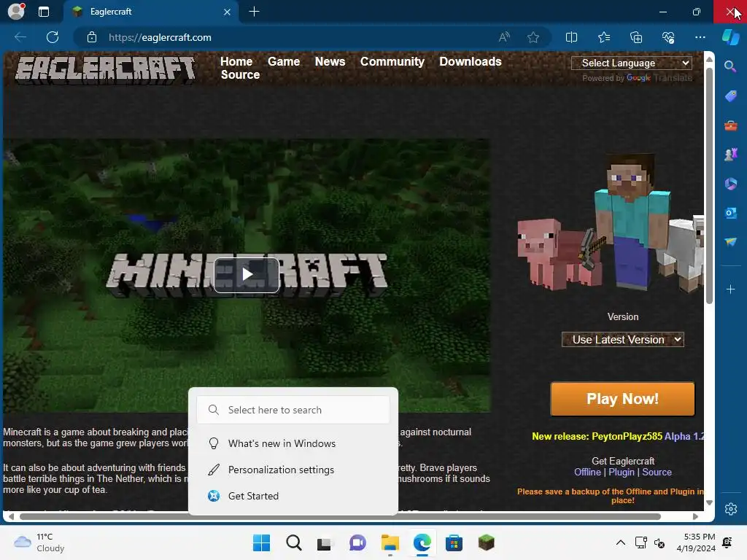The image size is (747, 560).
Task: Click the 'New release: PeytonPlayz585' text
Action: [x=597, y=436]
